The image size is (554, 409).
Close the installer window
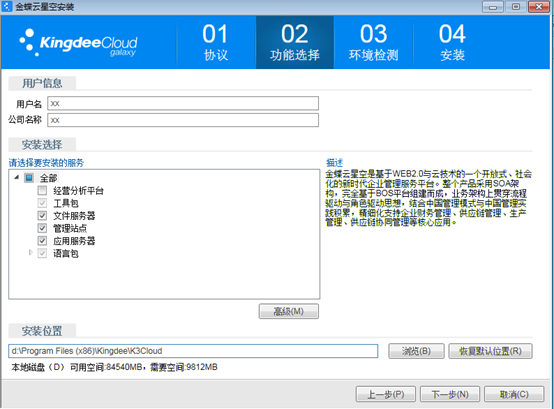click(539, 7)
